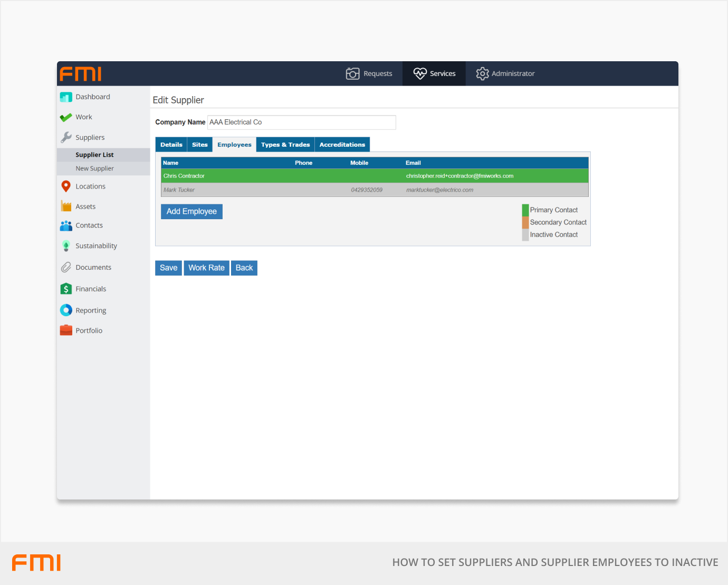Click the wrench Suppliers icon
This screenshot has width=728, height=585.
66,137
